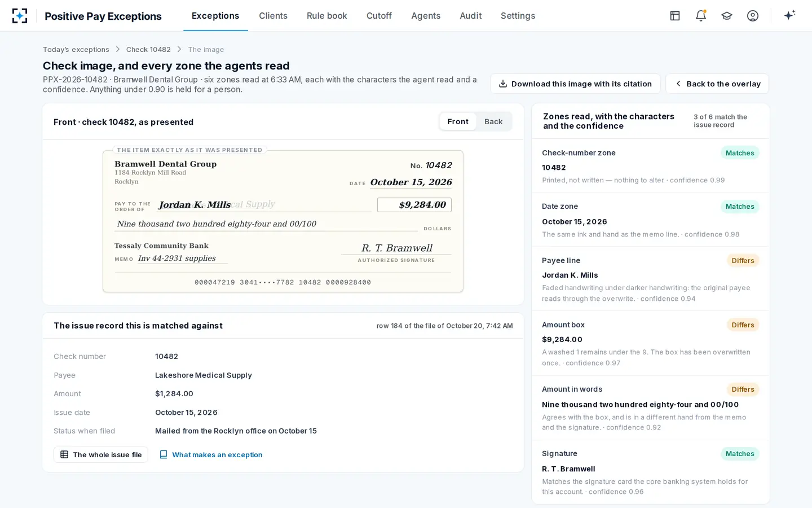
Task: Open The whole issue file
Action: click(101, 454)
